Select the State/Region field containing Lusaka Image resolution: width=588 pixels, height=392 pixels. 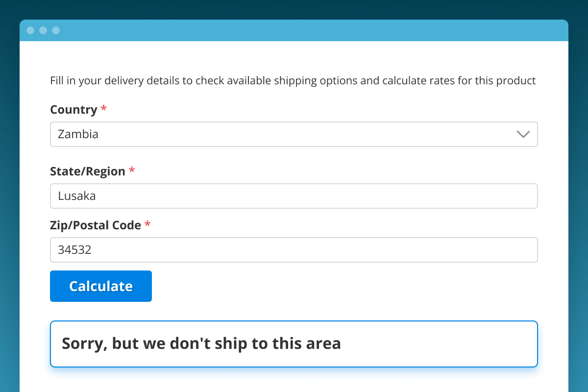click(294, 196)
